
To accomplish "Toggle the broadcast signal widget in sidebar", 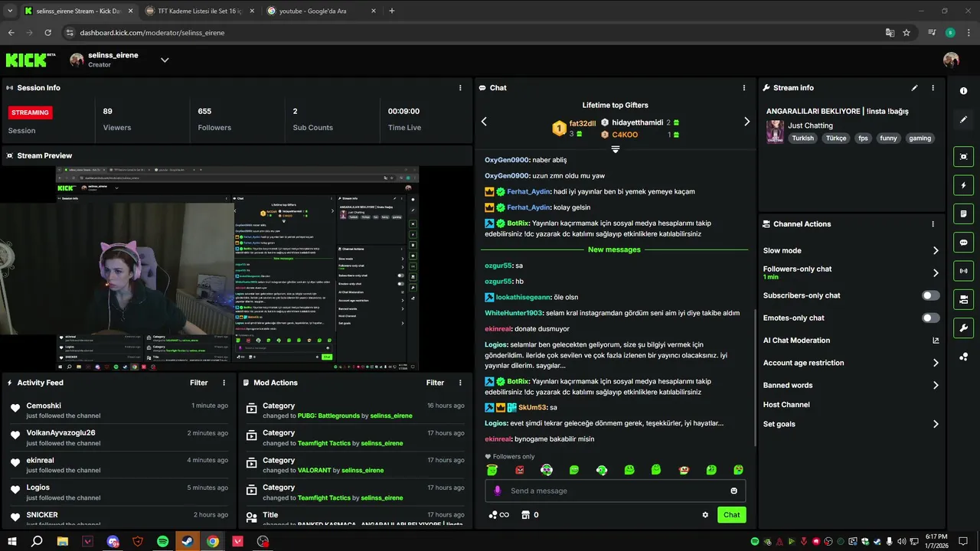I will tap(963, 271).
